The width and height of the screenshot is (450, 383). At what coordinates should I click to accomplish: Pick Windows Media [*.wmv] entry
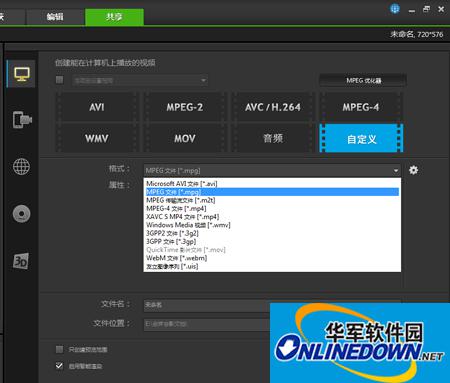point(271,225)
